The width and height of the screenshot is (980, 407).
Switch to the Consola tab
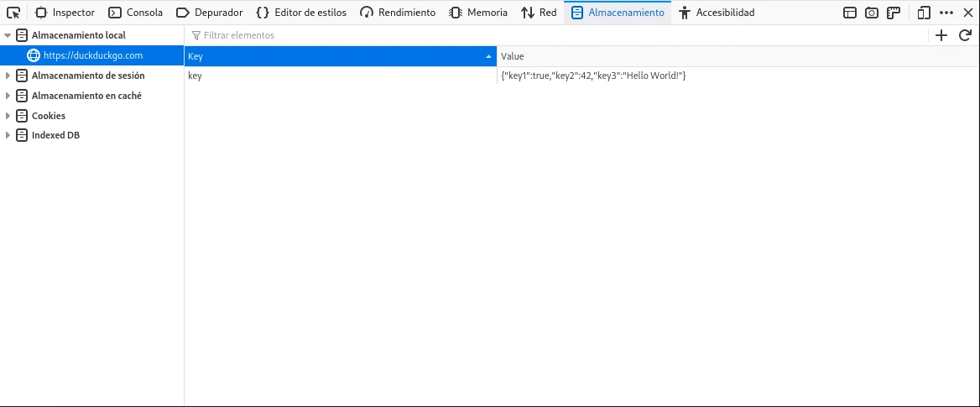[136, 13]
